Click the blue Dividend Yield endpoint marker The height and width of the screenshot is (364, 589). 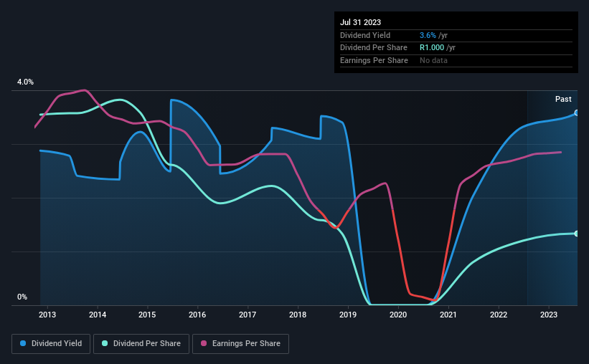click(577, 113)
